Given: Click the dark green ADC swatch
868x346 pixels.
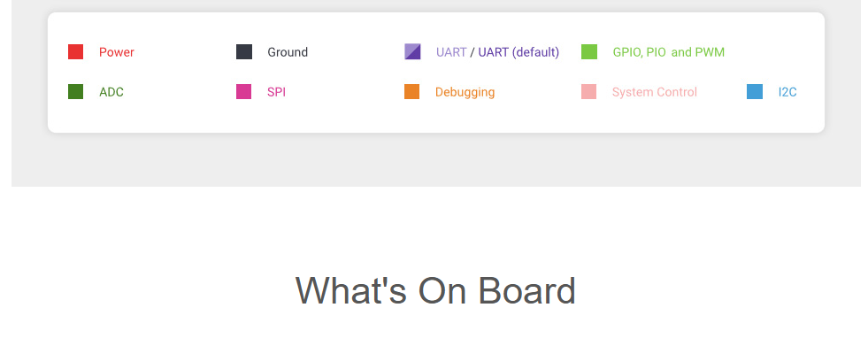Looking at the screenshot, I should (76, 92).
